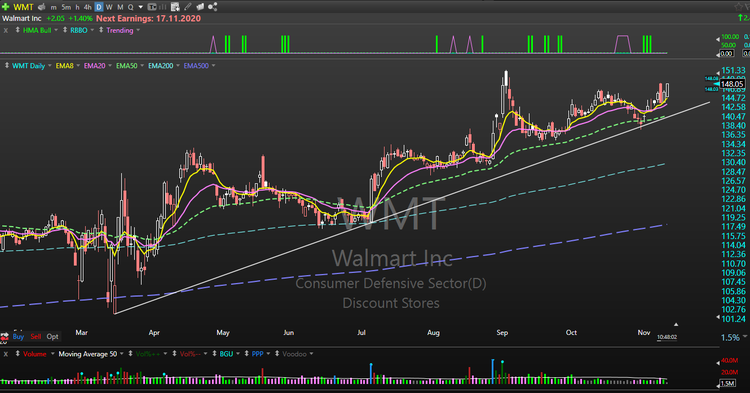Open the share icon in the top toolbar
This screenshot has height=393, width=750.
pos(213,7)
